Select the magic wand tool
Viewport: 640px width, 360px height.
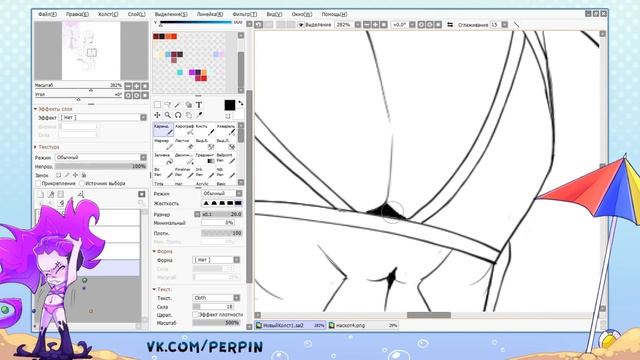(178, 105)
